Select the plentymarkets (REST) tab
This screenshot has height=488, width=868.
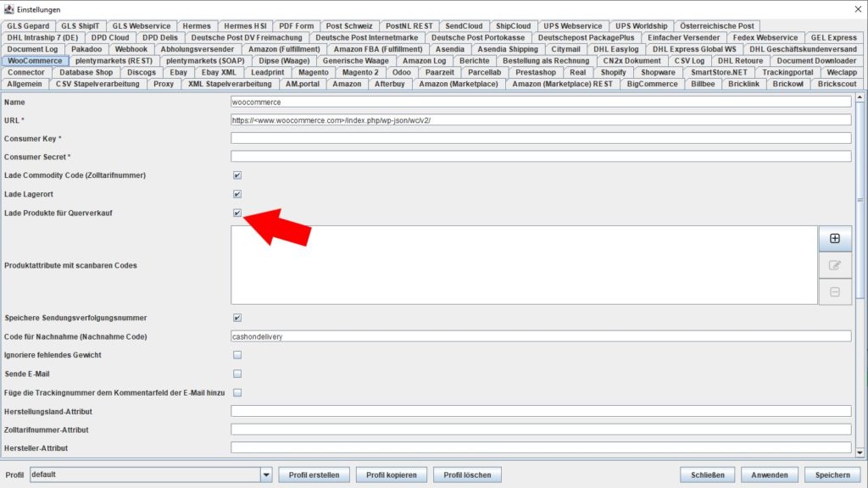click(x=114, y=61)
